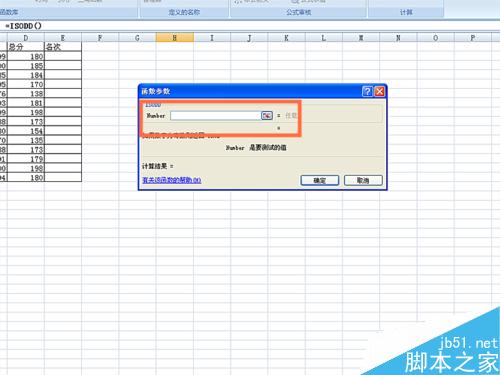Image resolution: width=500 pixels, height=375 pixels.
Task: Confirm with the 确定 button
Action: (x=320, y=180)
